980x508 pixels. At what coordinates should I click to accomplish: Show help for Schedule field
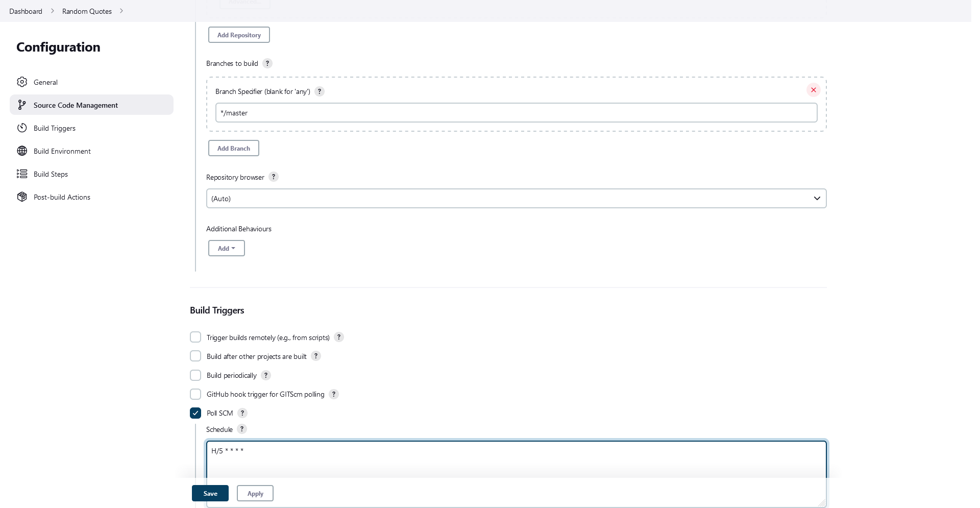coord(242,429)
